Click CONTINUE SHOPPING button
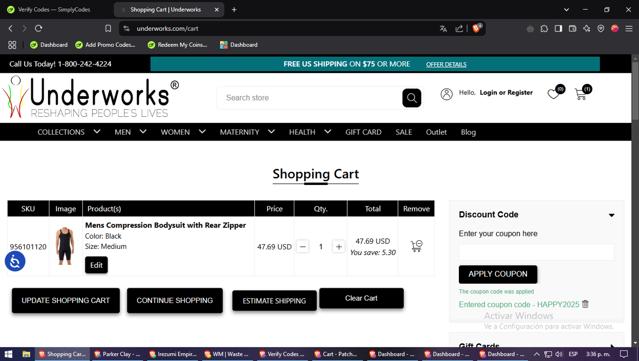 point(175,301)
